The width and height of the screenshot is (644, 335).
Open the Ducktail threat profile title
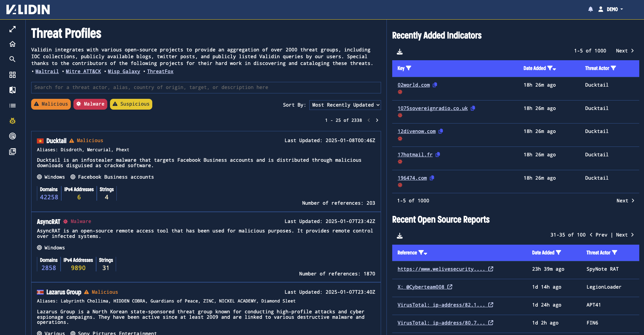[56, 141]
